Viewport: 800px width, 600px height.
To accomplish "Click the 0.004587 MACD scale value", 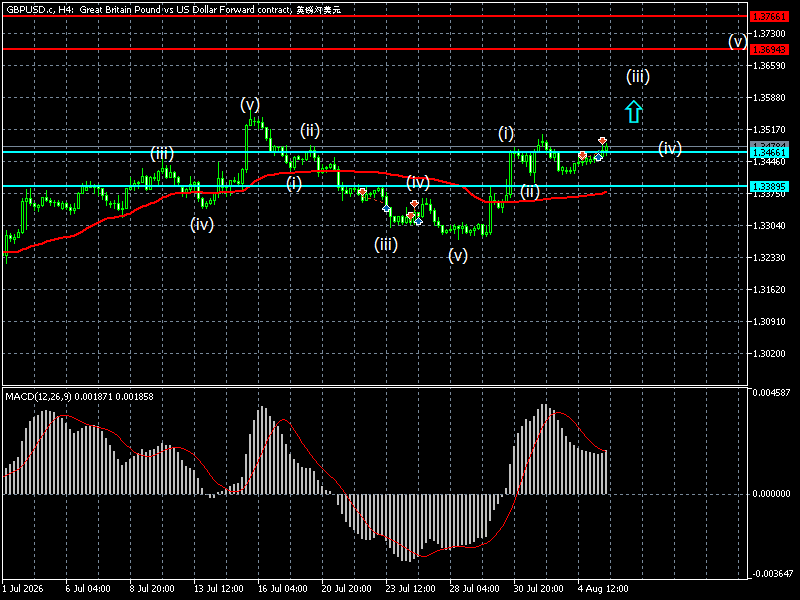I will [x=771, y=392].
